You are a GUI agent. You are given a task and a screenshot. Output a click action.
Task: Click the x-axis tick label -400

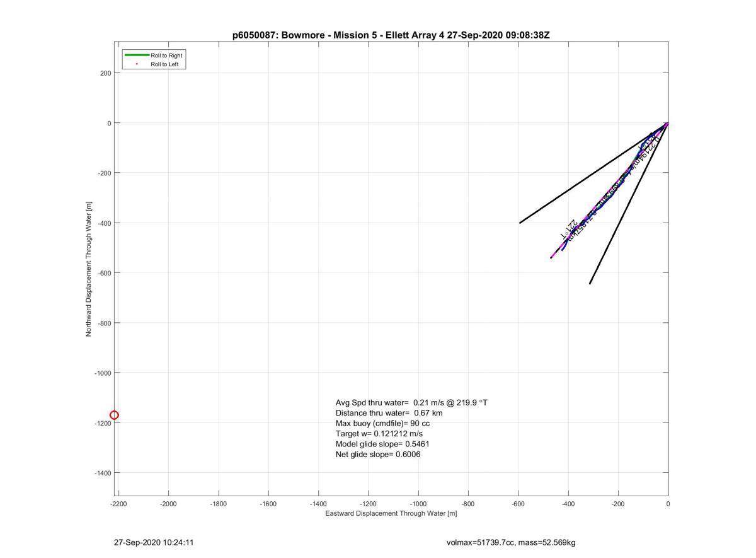pyautogui.click(x=568, y=504)
